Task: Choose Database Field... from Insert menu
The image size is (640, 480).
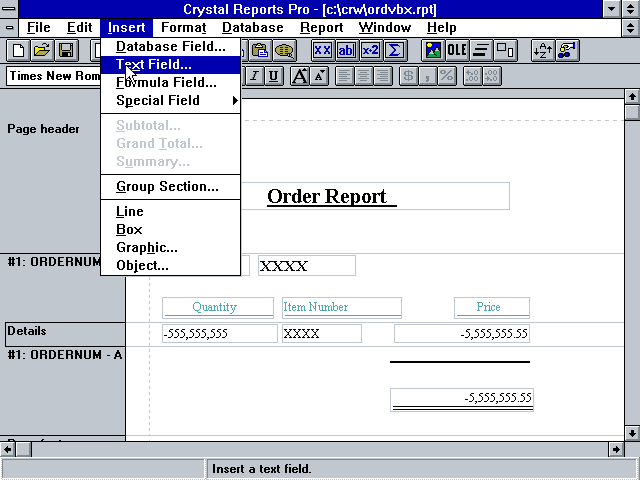Action: point(171,47)
